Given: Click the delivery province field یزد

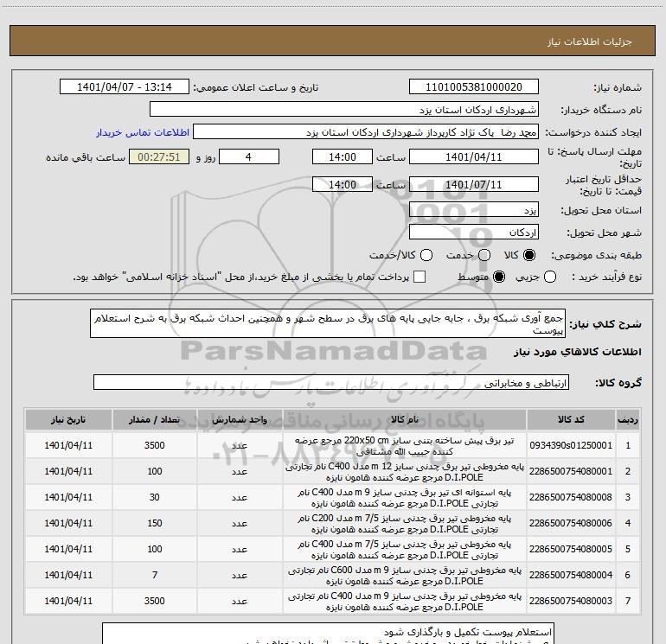Looking at the screenshot, I should click(x=474, y=210).
